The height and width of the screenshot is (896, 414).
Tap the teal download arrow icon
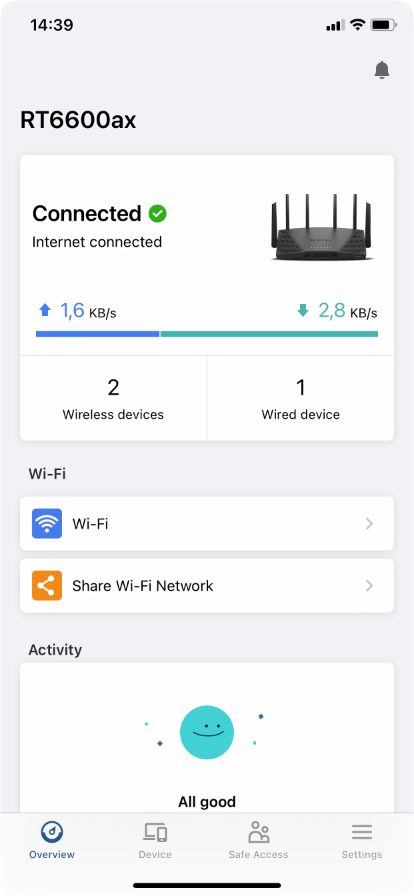click(302, 311)
